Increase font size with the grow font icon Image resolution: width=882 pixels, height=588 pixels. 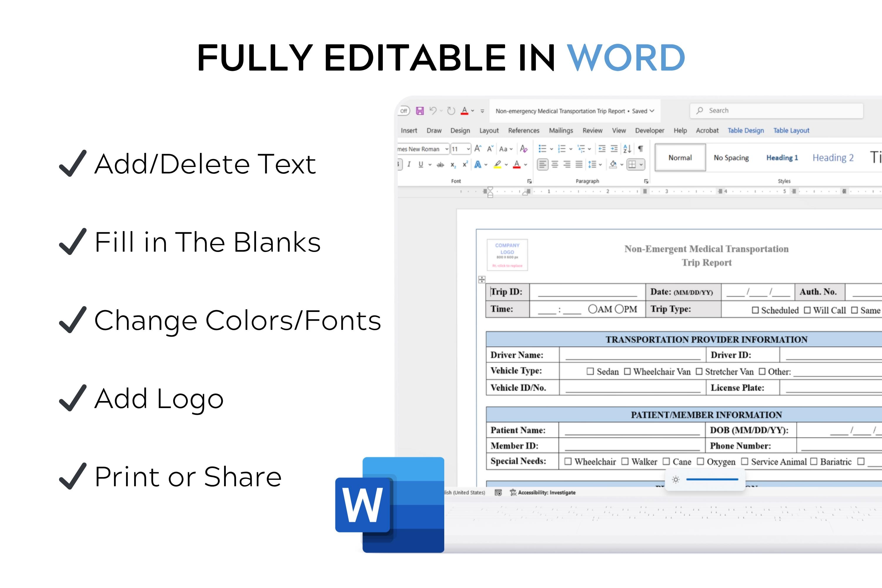point(478,148)
